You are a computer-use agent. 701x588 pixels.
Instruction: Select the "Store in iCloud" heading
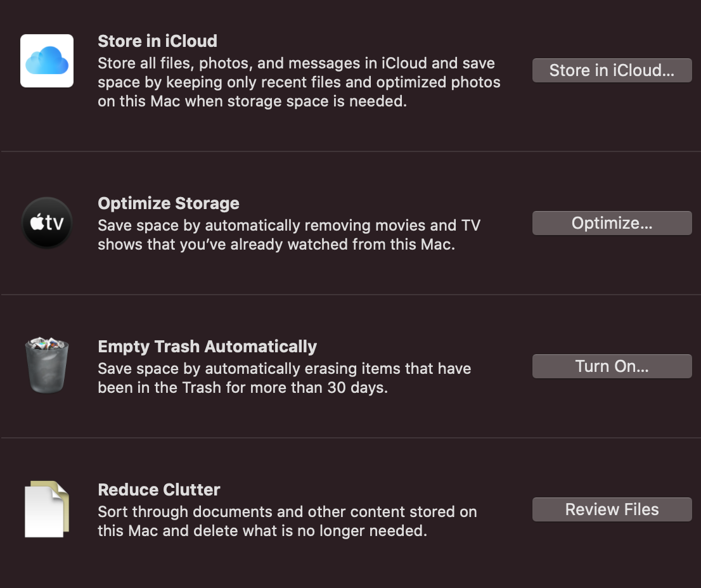pos(157,41)
